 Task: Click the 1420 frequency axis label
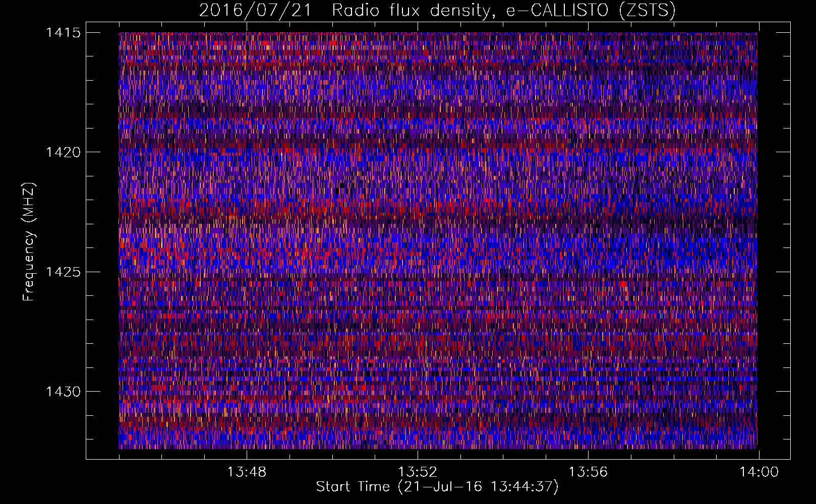[x=63, y=152]
